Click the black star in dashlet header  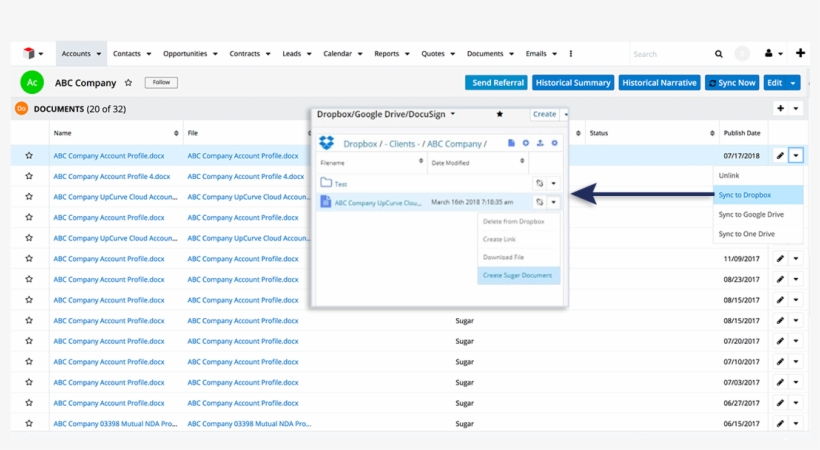[499, 114]
